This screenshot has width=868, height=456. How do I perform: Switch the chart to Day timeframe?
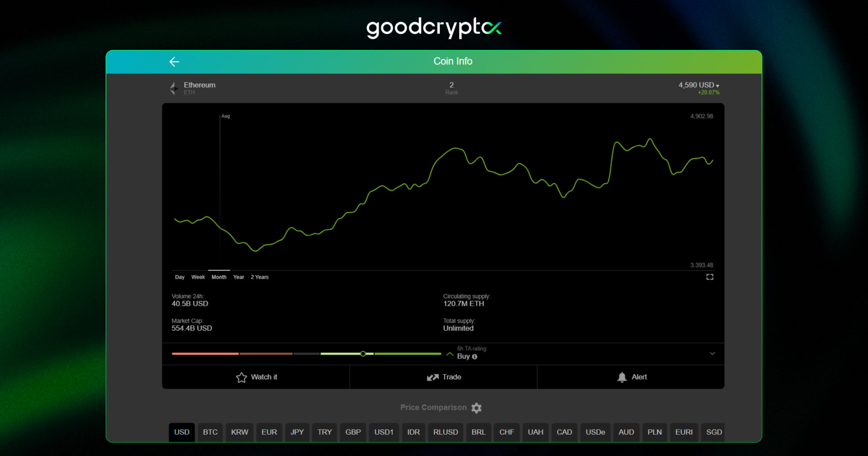pyautogui.click(x=179, y=277)
